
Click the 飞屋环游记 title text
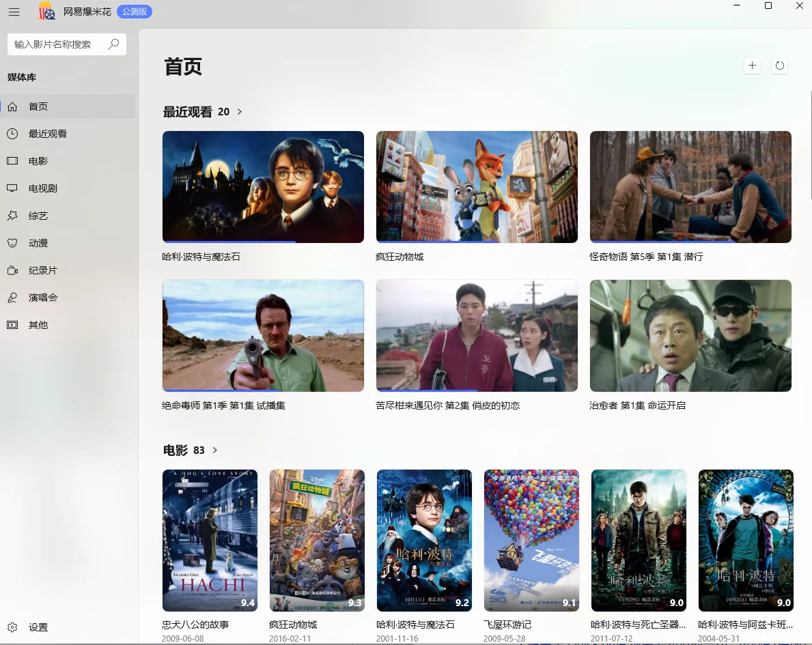[507, 625]
